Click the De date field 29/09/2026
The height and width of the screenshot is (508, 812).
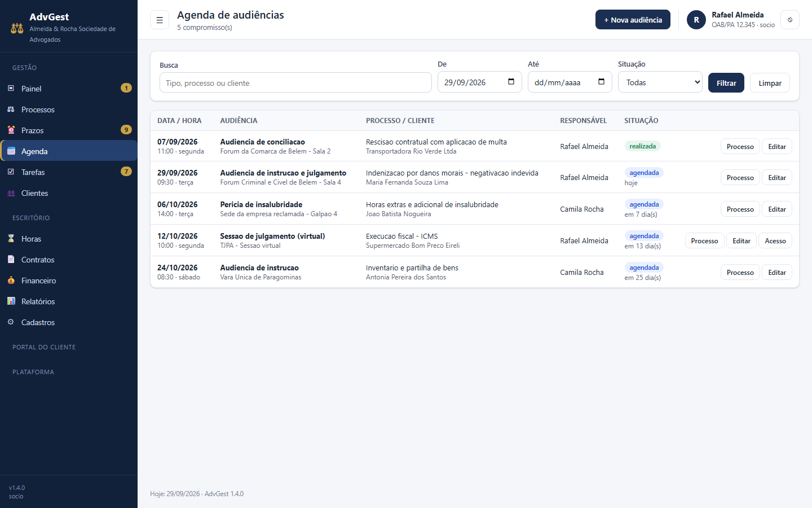480,82
